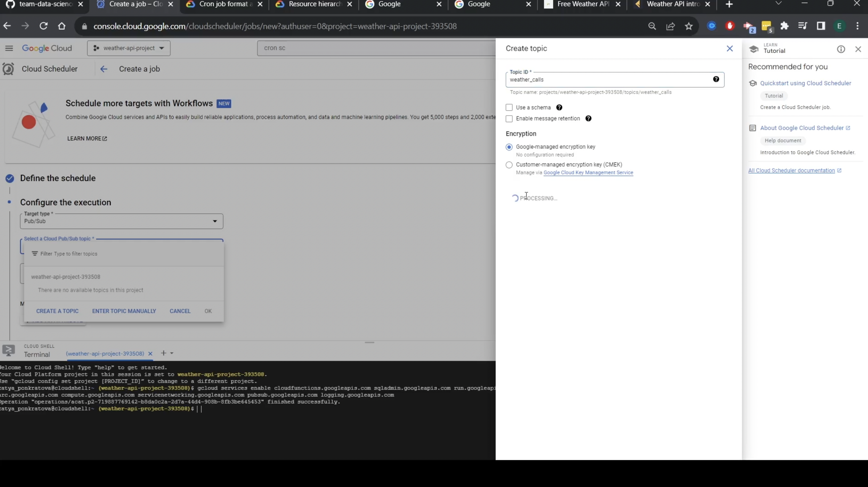Open the media control playlist icon

(803, 26)
